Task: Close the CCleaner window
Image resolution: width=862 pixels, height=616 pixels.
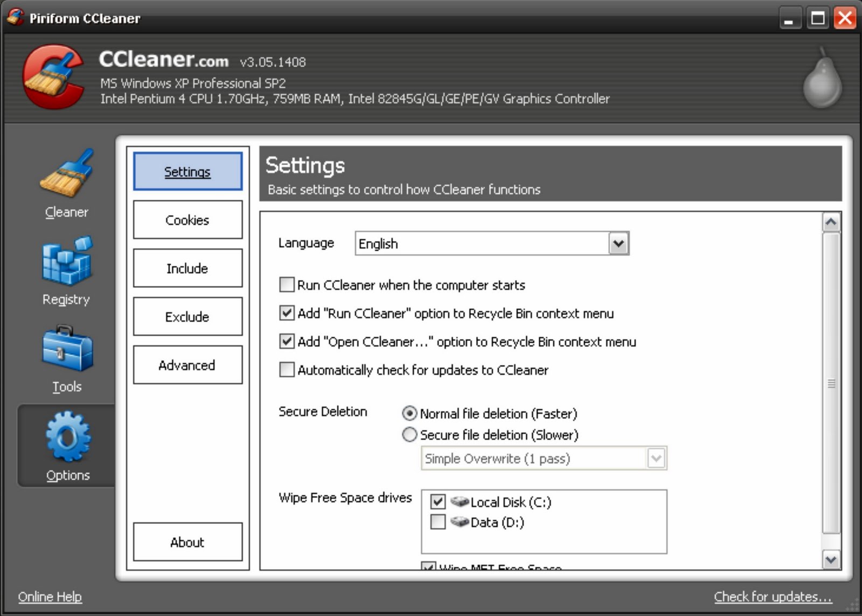Action: [845, 18]
